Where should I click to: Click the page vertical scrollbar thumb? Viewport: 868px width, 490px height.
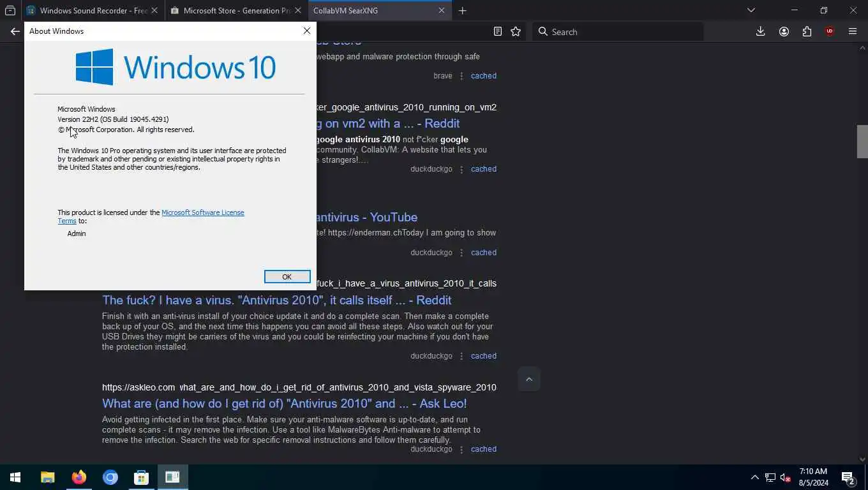coord(862,142)
